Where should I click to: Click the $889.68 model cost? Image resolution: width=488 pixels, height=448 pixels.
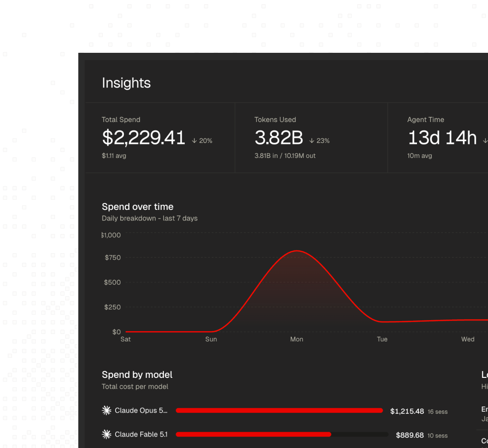pyautogui.click(x=410, y=435)
